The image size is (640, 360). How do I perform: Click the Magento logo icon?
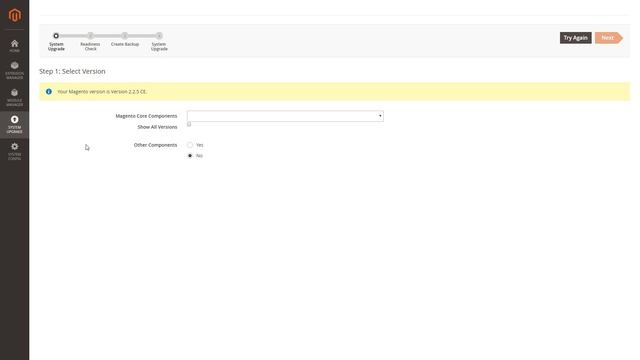coord(15,15)
